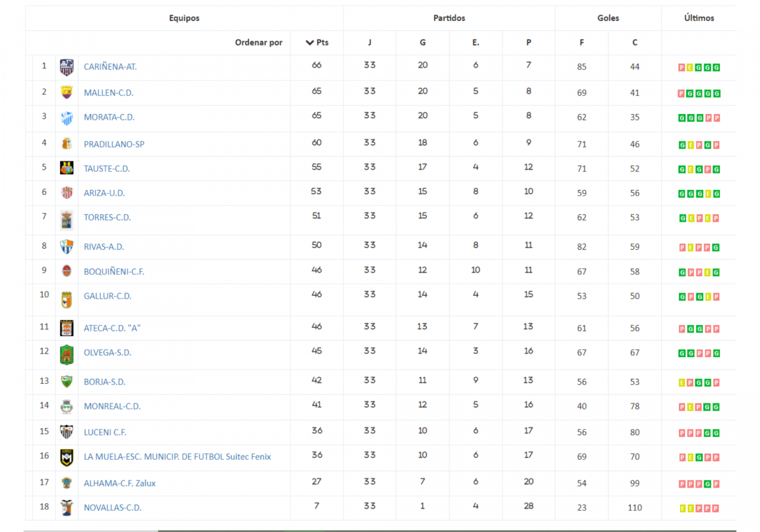Click the La Muela black crest icon
This screenshot has width=760, height=532.
click(66, 457)
